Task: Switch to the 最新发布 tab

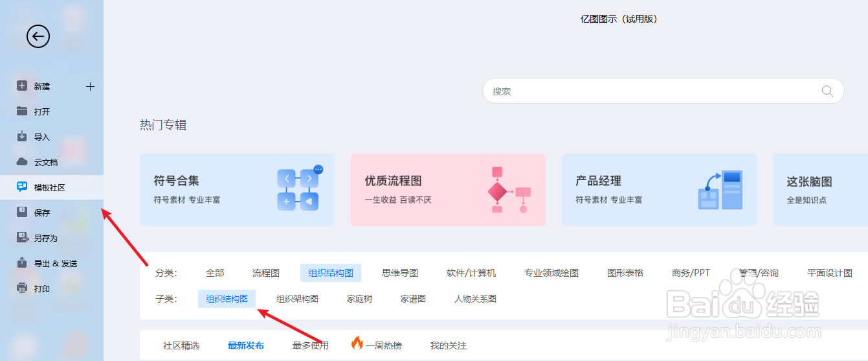Action: [x=246, y=345]
